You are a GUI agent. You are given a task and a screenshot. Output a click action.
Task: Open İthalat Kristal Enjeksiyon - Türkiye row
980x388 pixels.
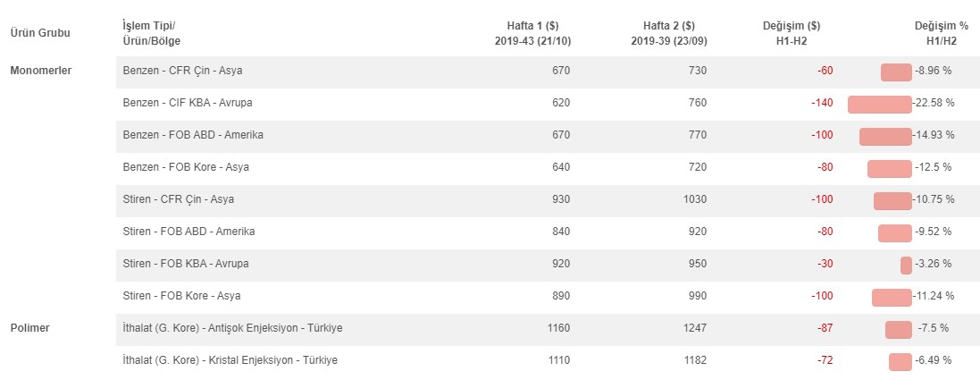pos(548,362)
